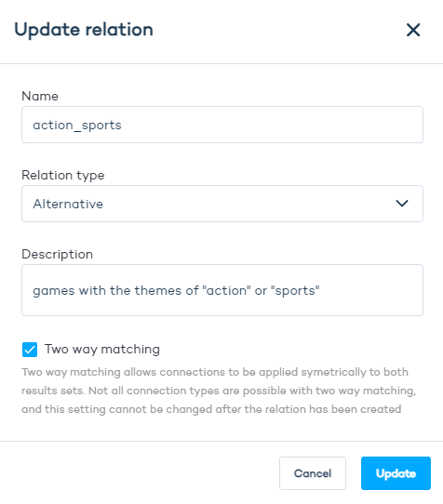Viewport: 443px width, 504px height.
Task: Place cursor in the games themes description text
Action: (176, 290)
